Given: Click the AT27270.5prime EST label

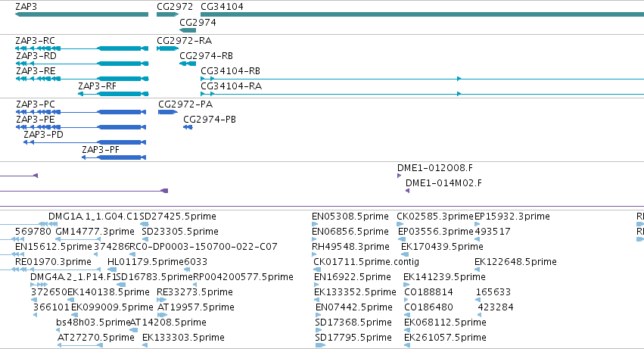Looking at the screenshot, I should (x=95, y=338).
